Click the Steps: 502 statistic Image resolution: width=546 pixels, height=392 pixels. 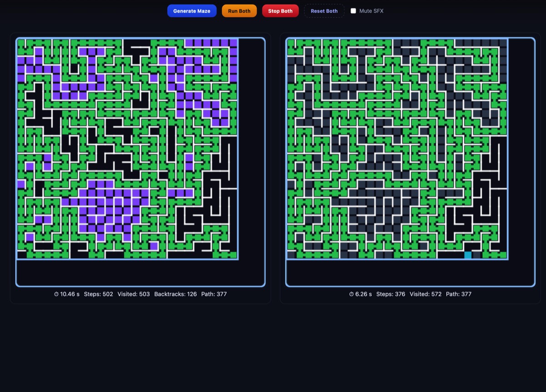click(98, 294)
